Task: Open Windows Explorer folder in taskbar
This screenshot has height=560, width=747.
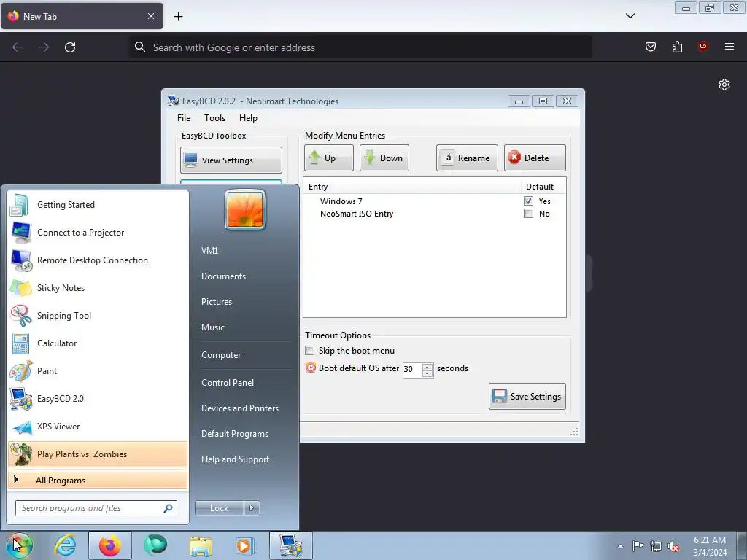Action: (x=201, y=545)
